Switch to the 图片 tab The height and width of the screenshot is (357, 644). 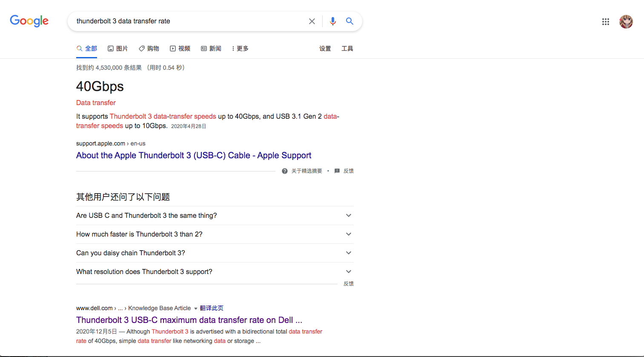(117, 49)
